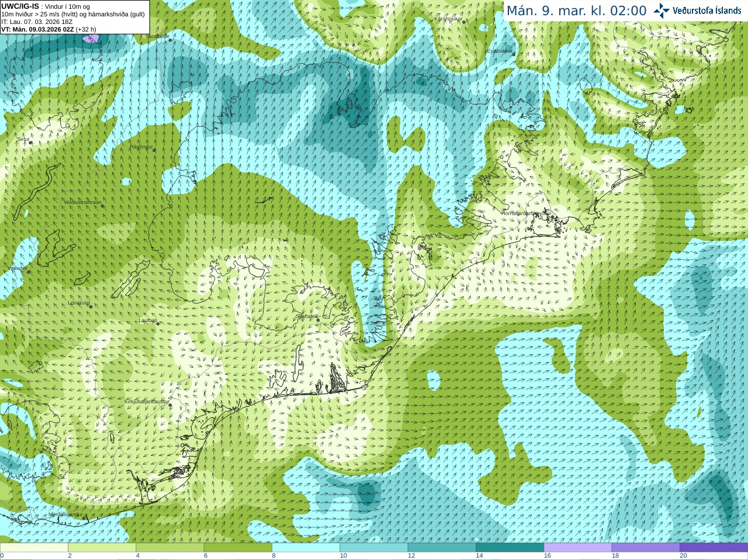The width and height of the screenshot is (748, 560).
Task: Click the legend scale value 16
Action: [547, 555]
